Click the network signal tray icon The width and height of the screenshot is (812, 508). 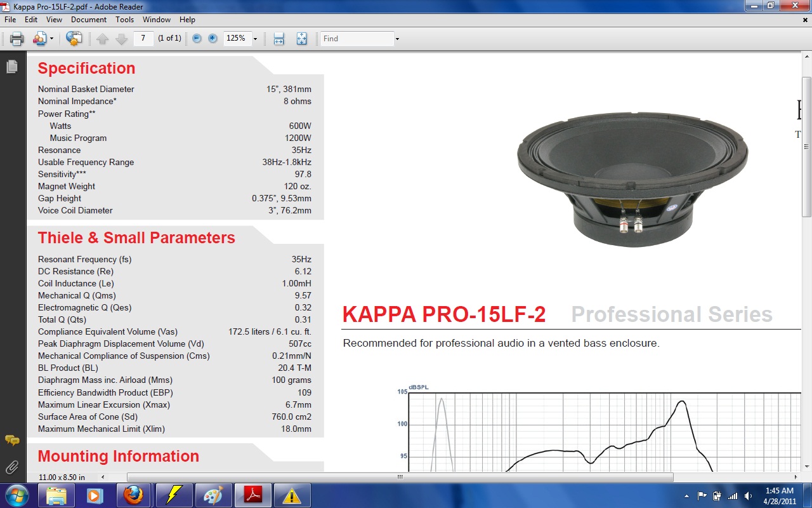[x=733, y=495]
